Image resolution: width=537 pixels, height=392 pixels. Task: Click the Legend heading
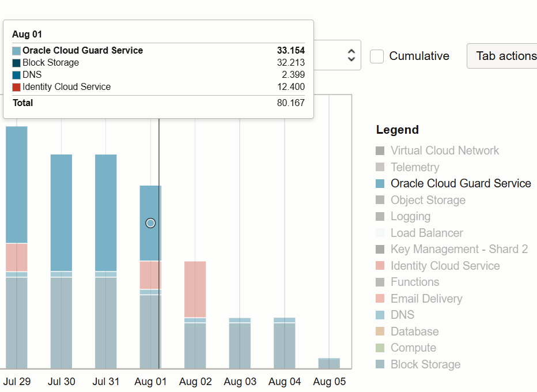397,130
